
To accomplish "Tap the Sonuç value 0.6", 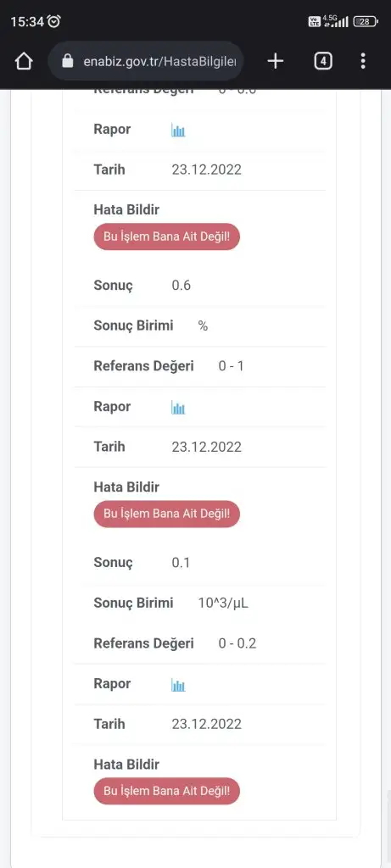I will coord(182,286).
